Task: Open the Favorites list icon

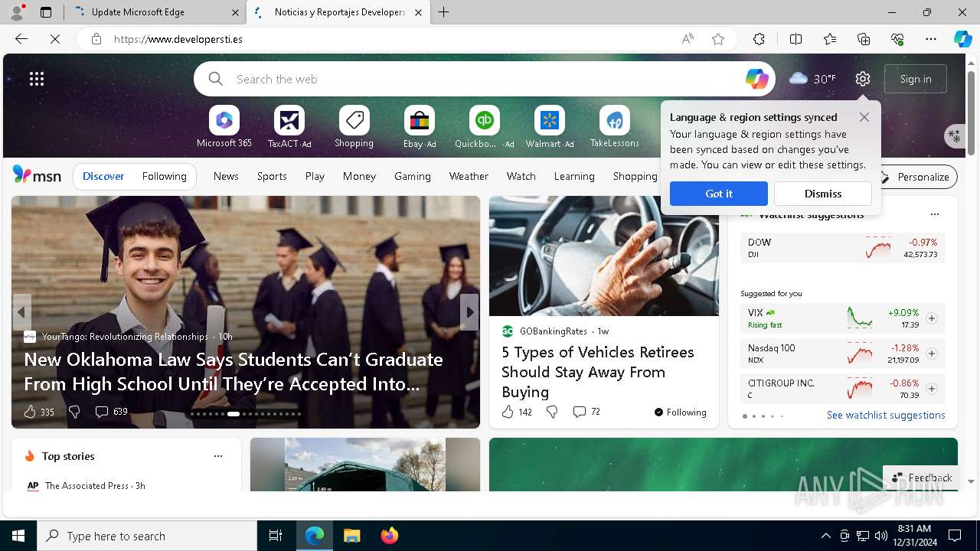Action: click(830, 39)
